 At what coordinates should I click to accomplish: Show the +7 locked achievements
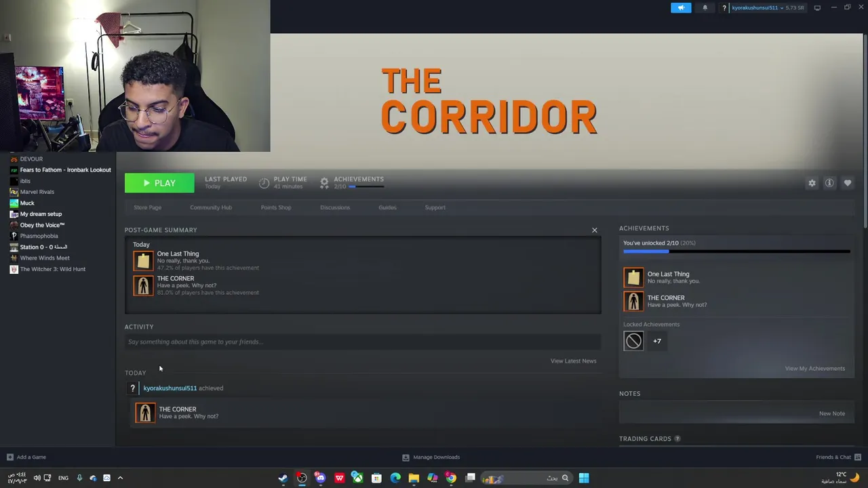657,341
